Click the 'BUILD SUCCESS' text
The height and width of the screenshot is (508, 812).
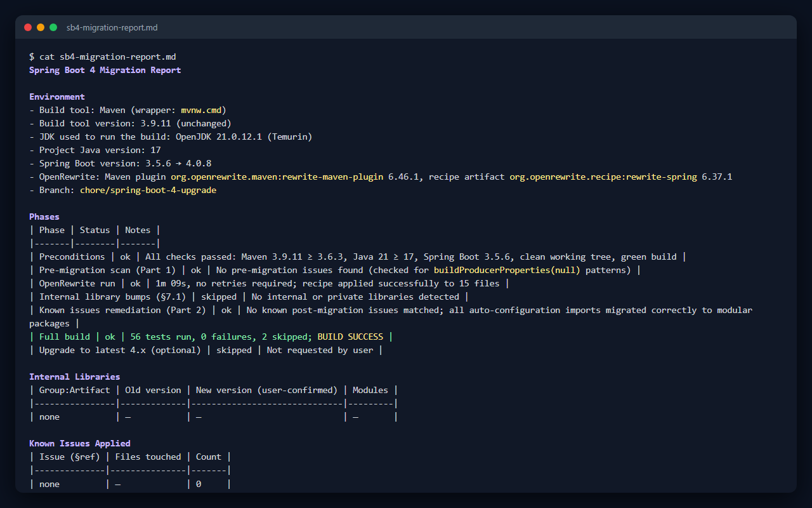(x=350, y=337)
